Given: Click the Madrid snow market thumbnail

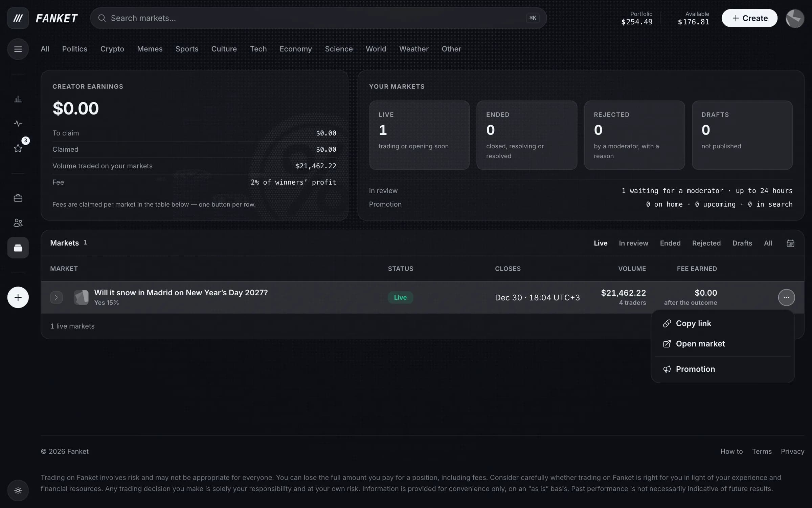Looking at the screenshot, I should click(81, 297).
